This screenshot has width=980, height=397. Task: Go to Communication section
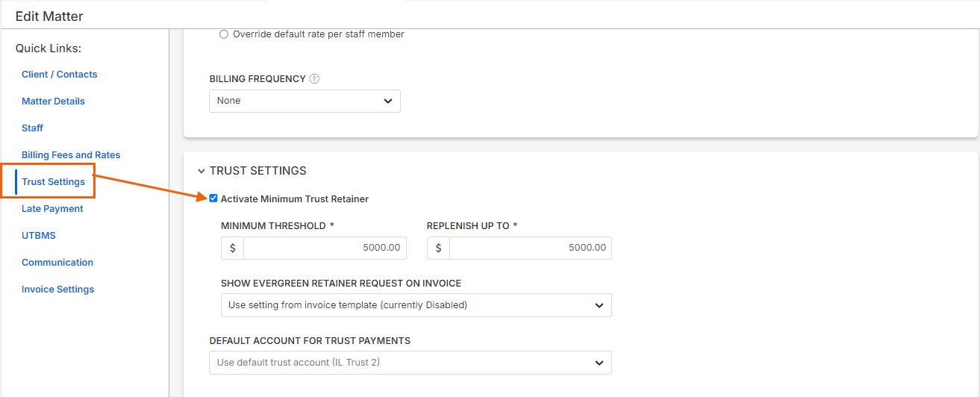point(57,263)
